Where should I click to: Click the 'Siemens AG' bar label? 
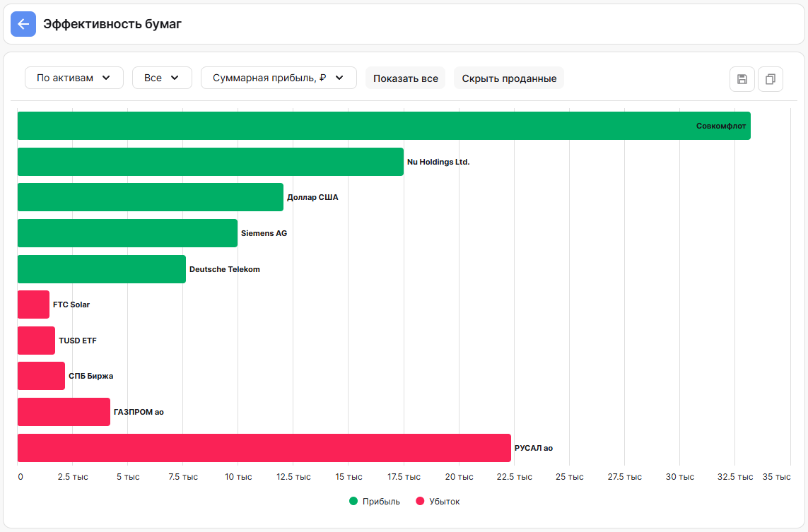tap(264, 233)
